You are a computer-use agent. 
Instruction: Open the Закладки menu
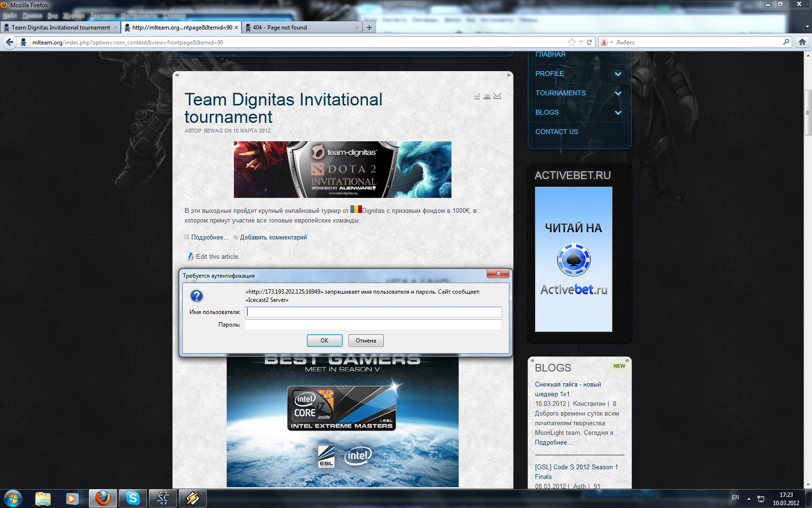pos(102,16)
